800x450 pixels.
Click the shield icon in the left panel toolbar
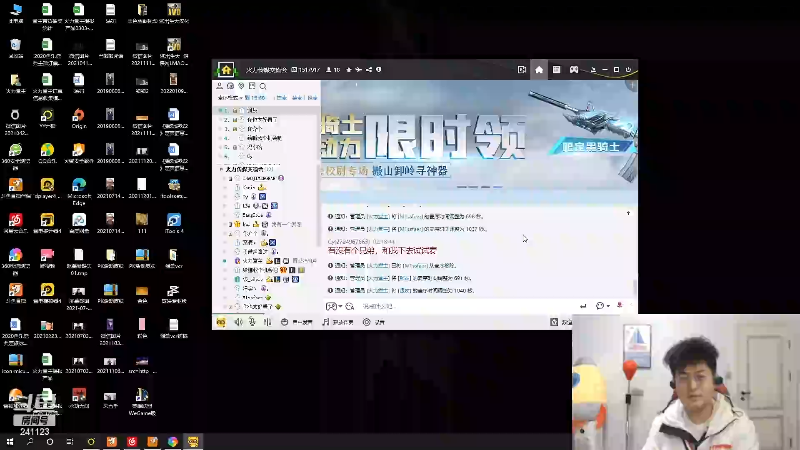[241, 86]
